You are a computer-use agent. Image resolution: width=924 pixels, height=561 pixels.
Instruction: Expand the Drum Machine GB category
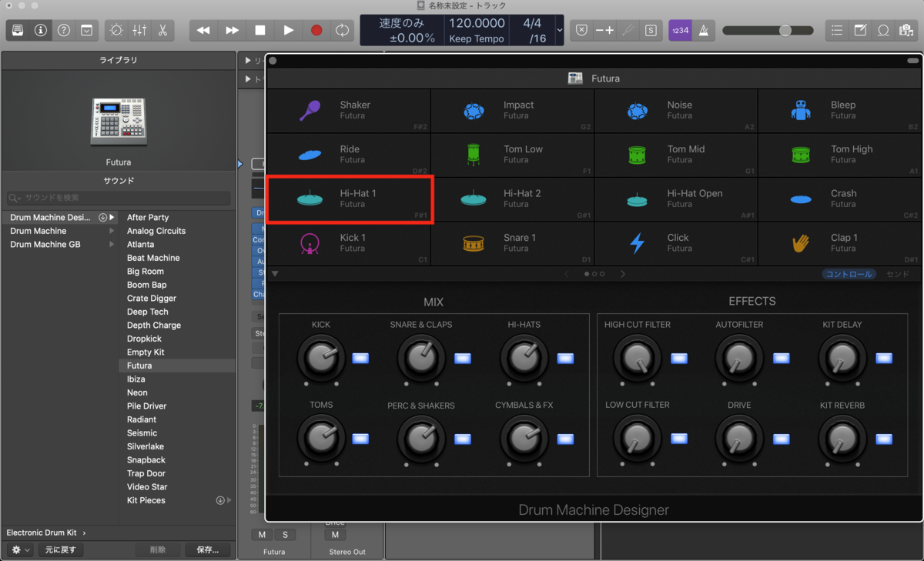point(112,245)
